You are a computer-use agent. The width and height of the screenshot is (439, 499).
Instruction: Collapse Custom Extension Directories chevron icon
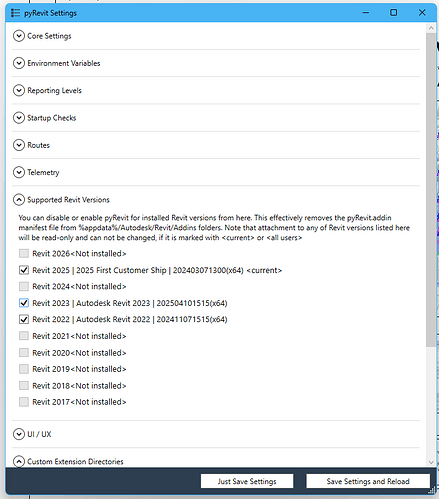[19, 461]
